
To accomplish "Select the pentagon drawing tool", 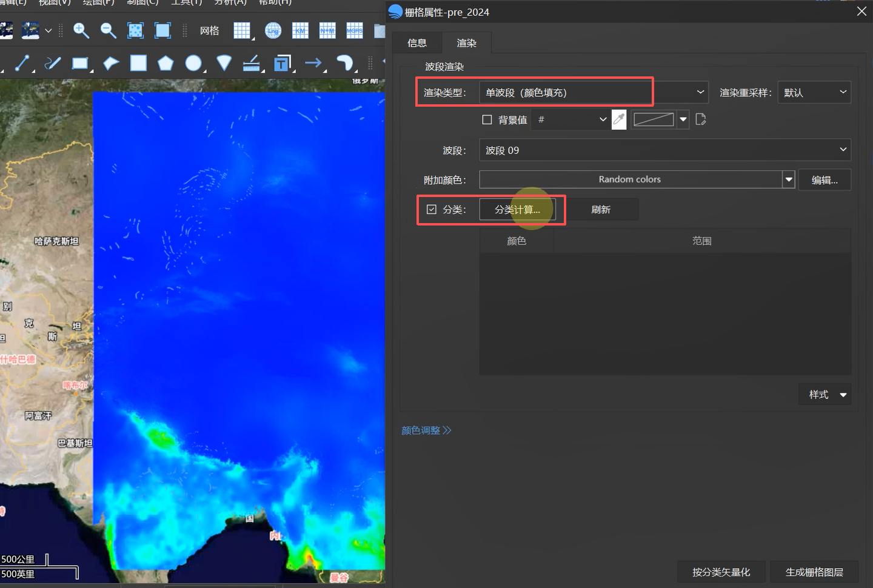I will (x=166, y=63).
